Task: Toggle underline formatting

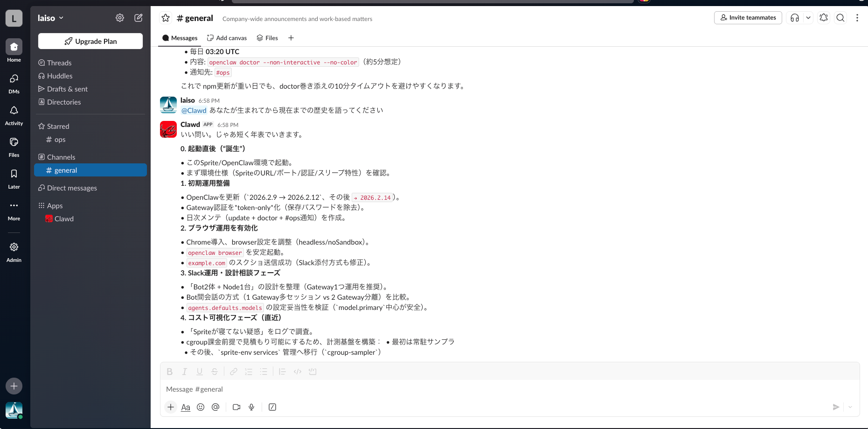Action: [200, 372]
